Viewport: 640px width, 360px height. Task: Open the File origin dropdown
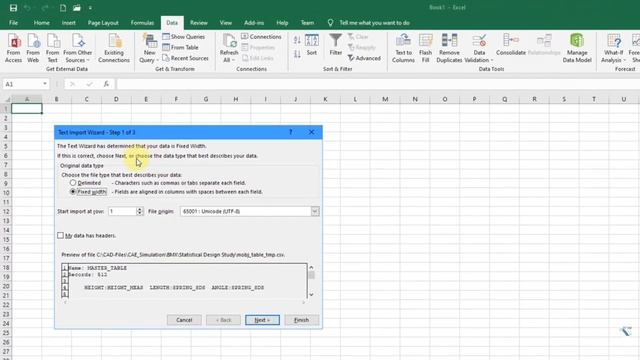(x=315, y=211)
